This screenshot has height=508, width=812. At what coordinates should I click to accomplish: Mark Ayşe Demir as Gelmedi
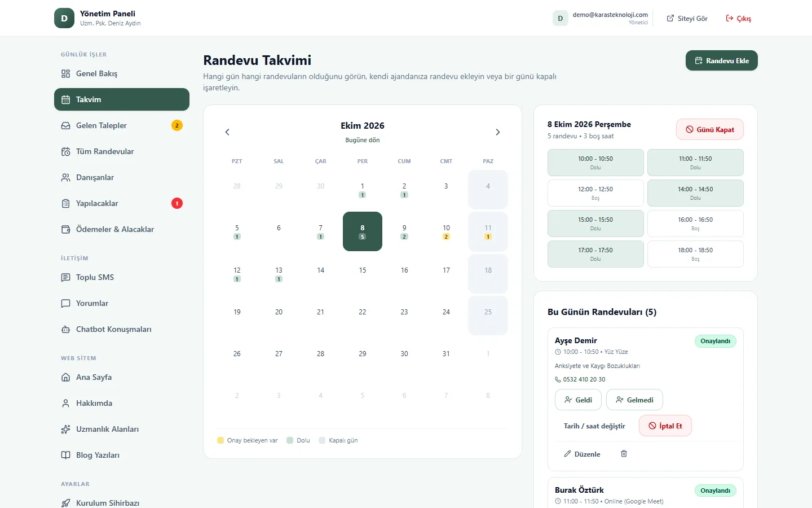pos(634,400)
